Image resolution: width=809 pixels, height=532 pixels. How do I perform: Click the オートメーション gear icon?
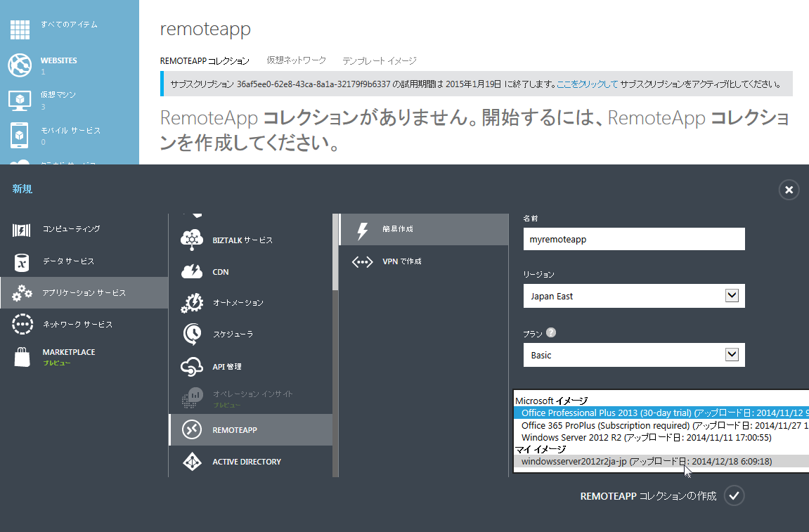pos(192,303)
